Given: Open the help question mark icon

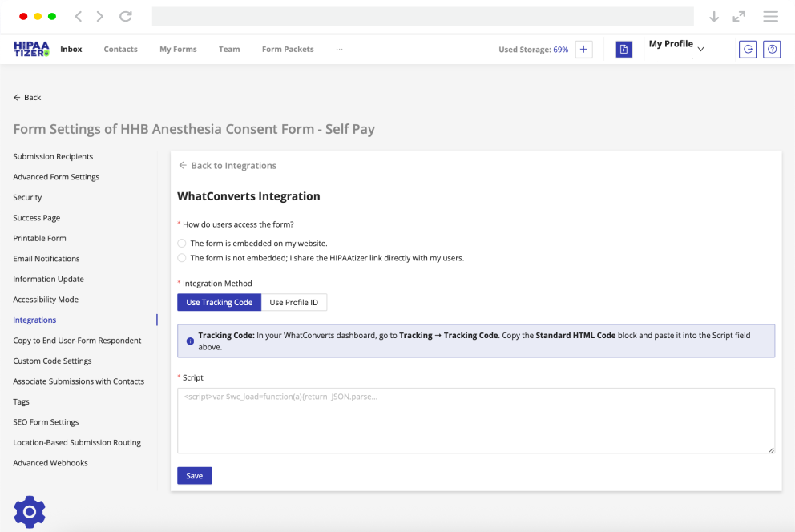Looking at the screenshot, I should point(772,50).
